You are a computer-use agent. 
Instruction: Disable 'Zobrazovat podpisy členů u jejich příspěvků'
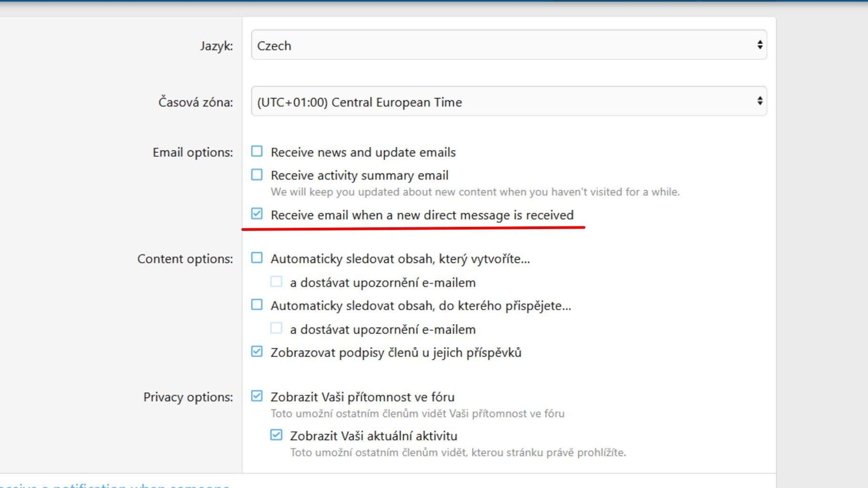tap(257, 352)
